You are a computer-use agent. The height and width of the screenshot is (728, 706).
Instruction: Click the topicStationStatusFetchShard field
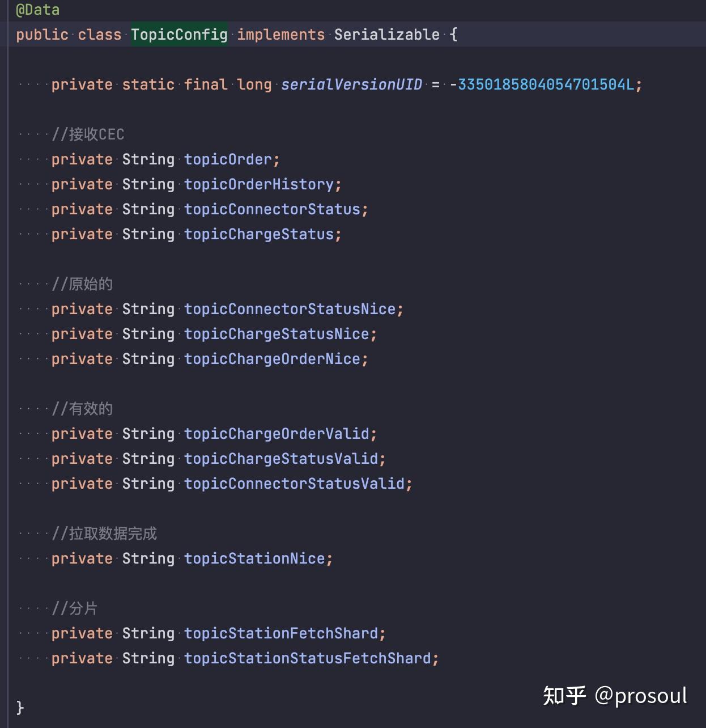[x=308, y=658]
